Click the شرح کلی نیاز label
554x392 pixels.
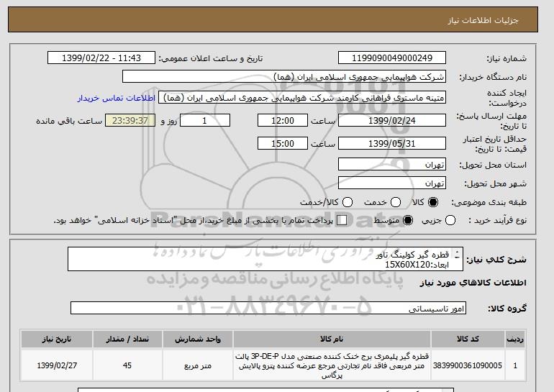click(496, 260)
